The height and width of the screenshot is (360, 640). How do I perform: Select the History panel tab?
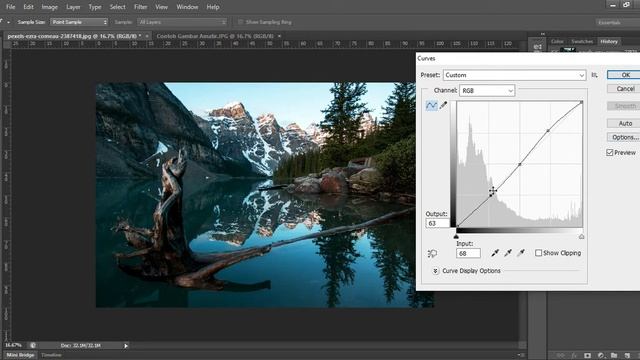pyautogui.click(x=609, y=41)
